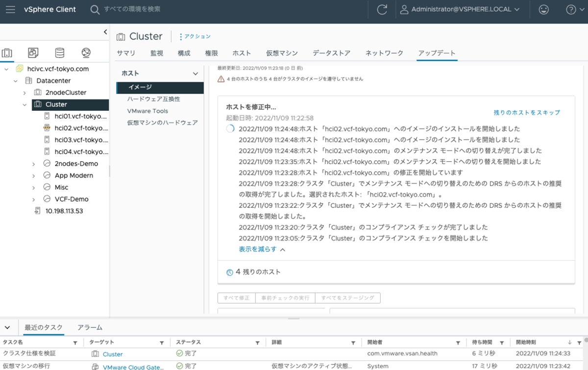588x370 pixels.
Task: Click the 事前チェックの実行 button
Action: coord(285,297)
